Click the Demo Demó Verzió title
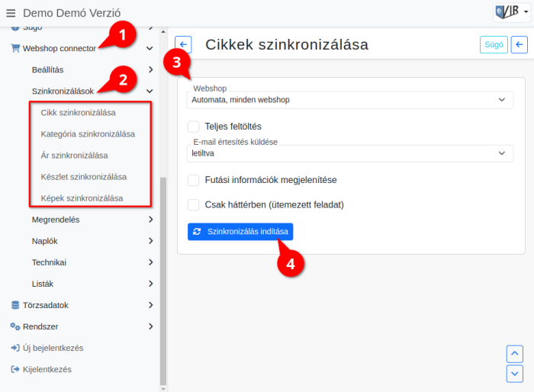 pos(72,13)
